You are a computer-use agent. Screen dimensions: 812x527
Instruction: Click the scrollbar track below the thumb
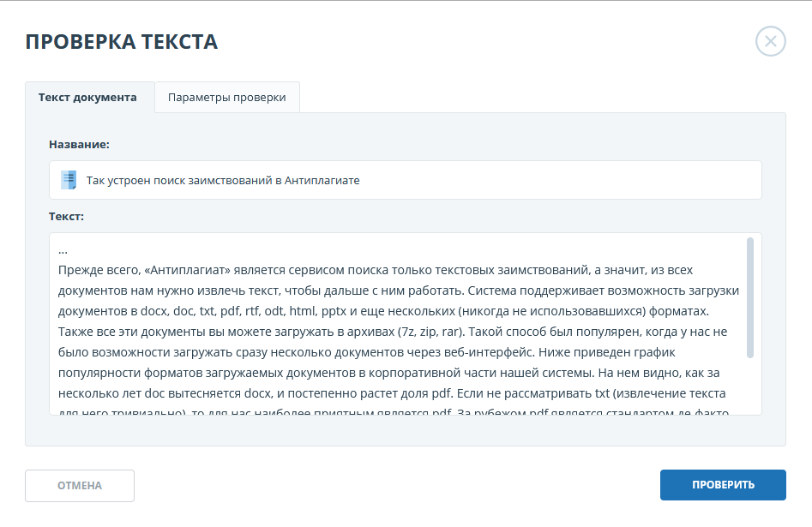coord(750,386)
